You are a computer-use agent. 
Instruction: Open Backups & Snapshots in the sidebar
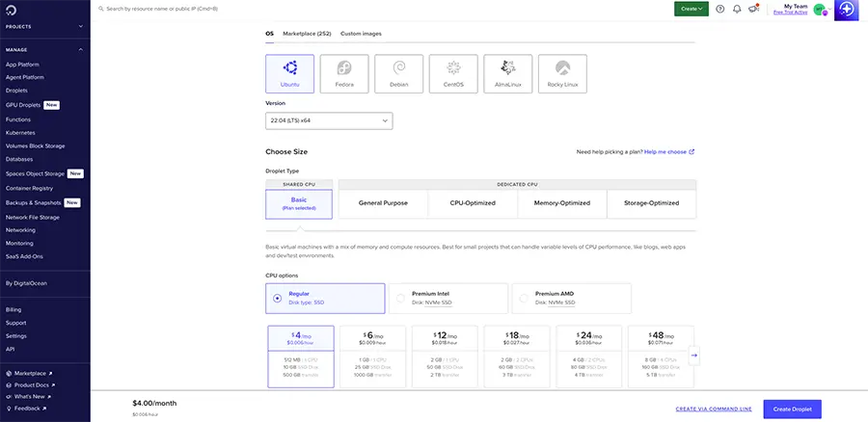pos(33,203)
